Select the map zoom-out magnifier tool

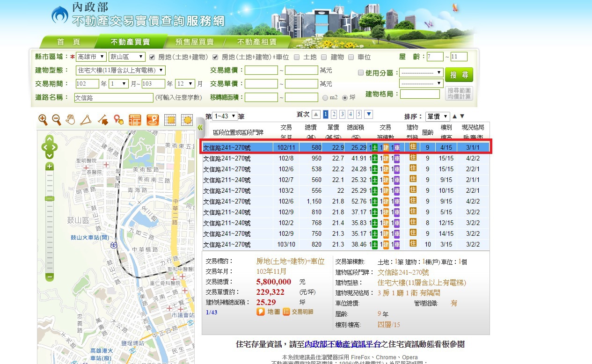pos(57,120)
